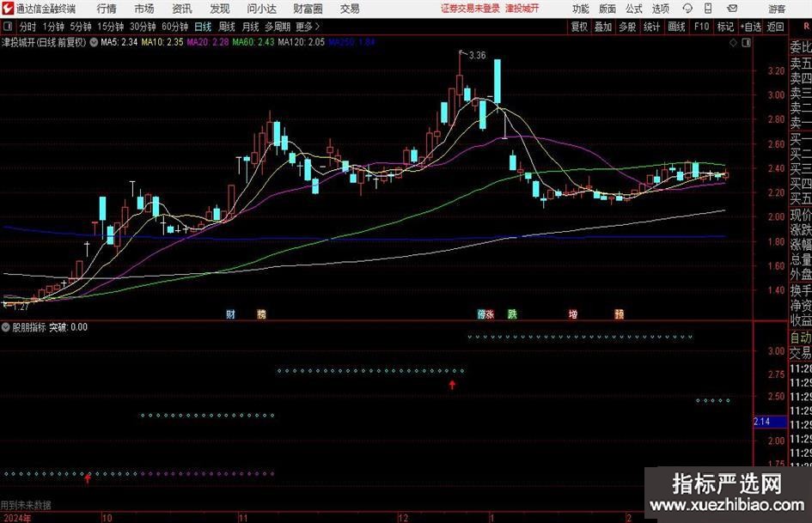Click the panel layout icon at chart top-right
The width and height of the screenshot is (812, 523).
point(746,43)
